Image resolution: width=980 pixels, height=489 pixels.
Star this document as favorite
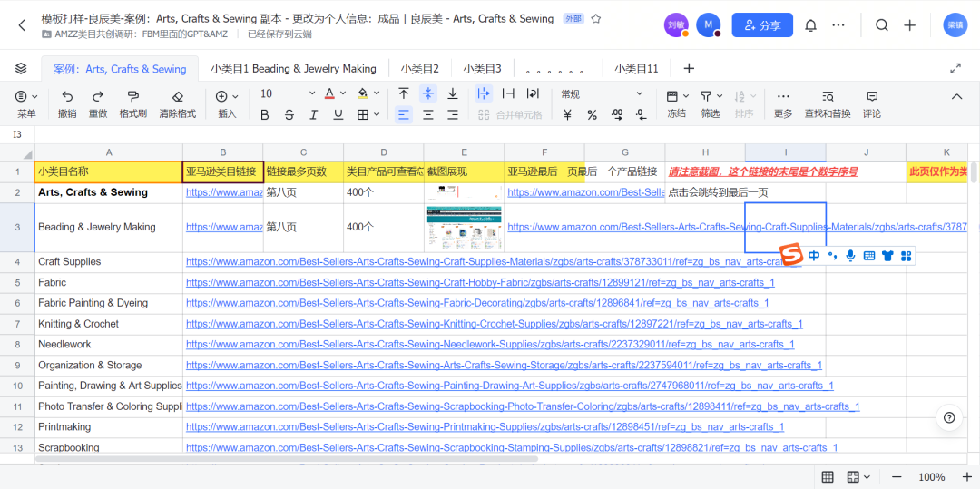coord(596,19)
